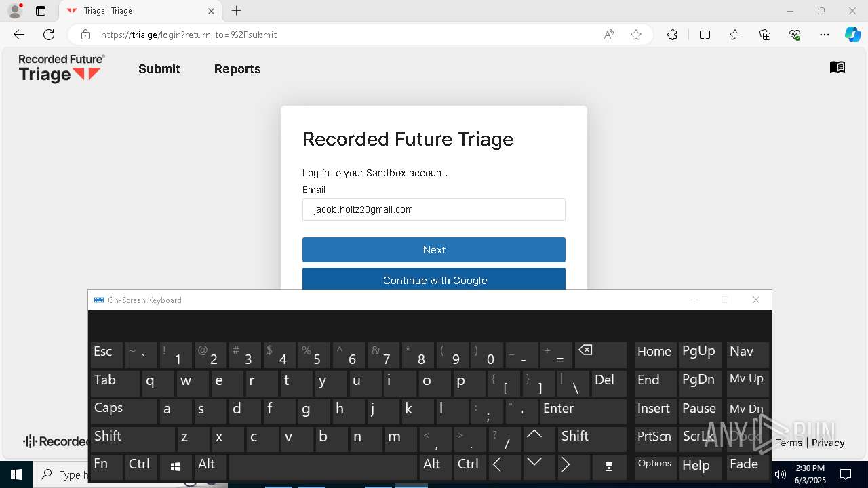868x488 pixels.
Task: Toggle the Fn key
Action: tap(106, 466)
